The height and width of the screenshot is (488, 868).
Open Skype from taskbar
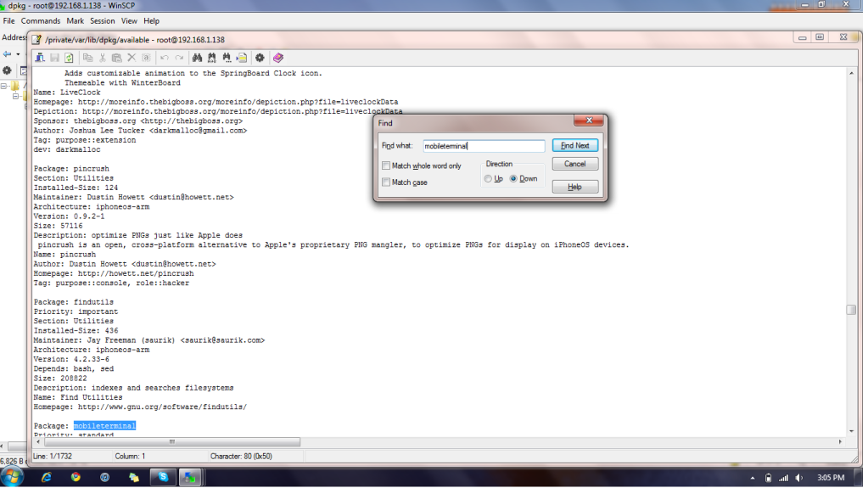pos(163,477)
